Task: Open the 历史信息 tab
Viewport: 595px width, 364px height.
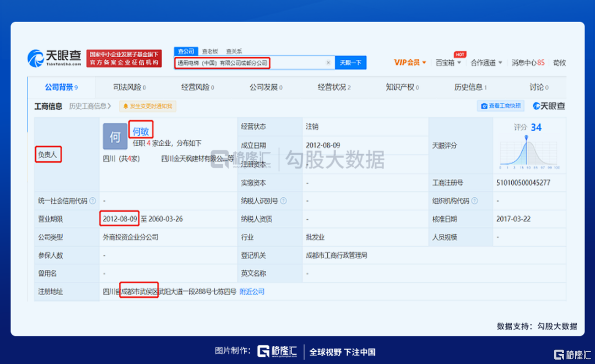Action: tap(470, 87)
